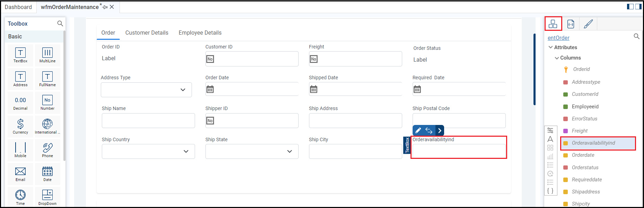The image size is (644, 208).
Task: Toggle the left panel layout button
Action: [630, 7]
